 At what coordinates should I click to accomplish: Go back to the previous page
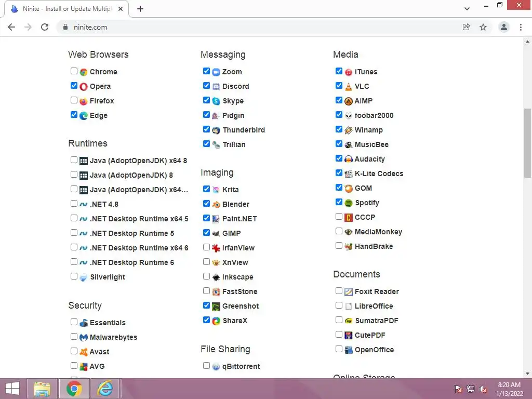(11, 27)
